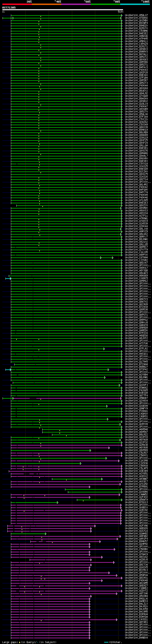152x644 pixels.
Task: Open hit UniRef100_B7Z4S8
Action: [137, 307]
